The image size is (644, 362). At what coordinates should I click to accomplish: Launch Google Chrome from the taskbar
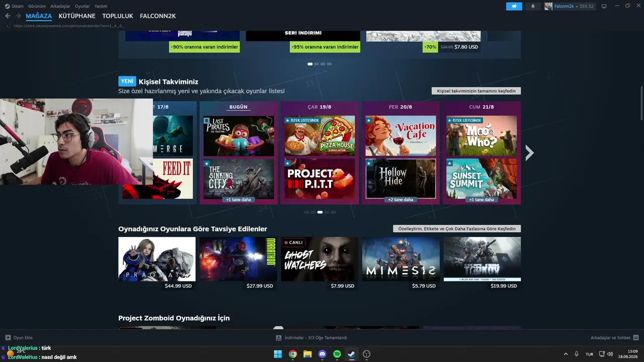coord(293,354)
